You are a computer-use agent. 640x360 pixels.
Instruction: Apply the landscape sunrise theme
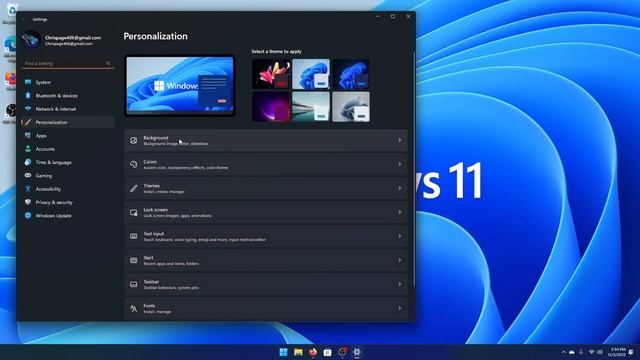(x=311, y=107)
